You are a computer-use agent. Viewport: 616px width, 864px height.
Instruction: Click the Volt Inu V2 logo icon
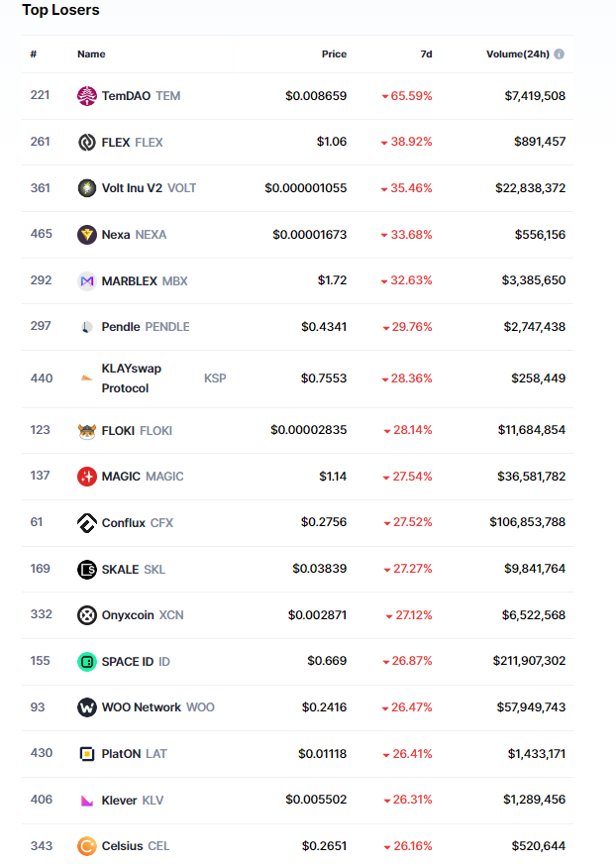click(x=87, y=188)
